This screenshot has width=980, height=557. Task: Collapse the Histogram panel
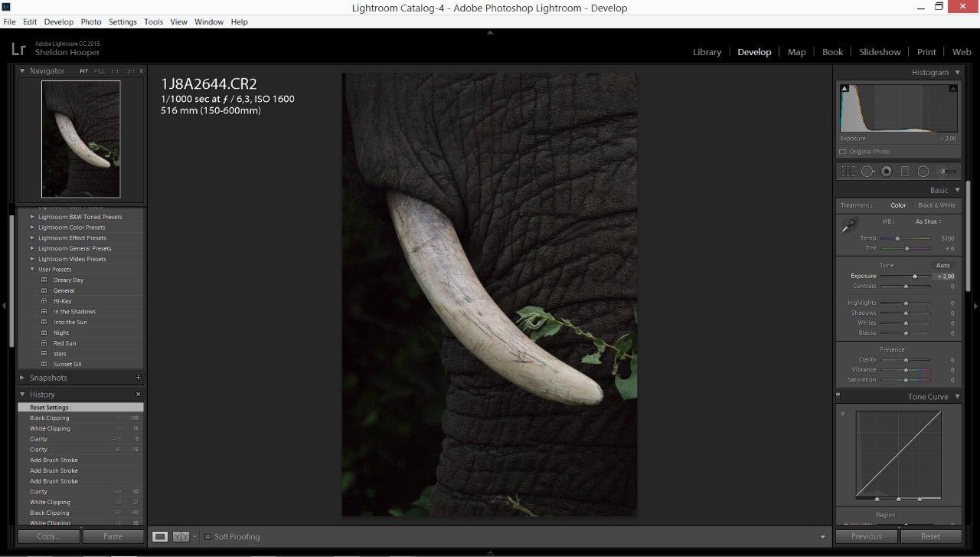[957, 72]
